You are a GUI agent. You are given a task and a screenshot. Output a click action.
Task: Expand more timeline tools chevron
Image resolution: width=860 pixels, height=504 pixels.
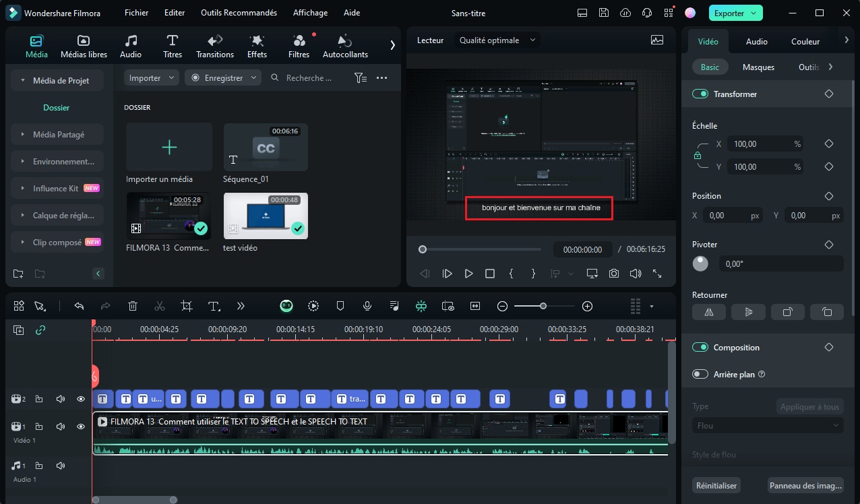pos(241,306)
